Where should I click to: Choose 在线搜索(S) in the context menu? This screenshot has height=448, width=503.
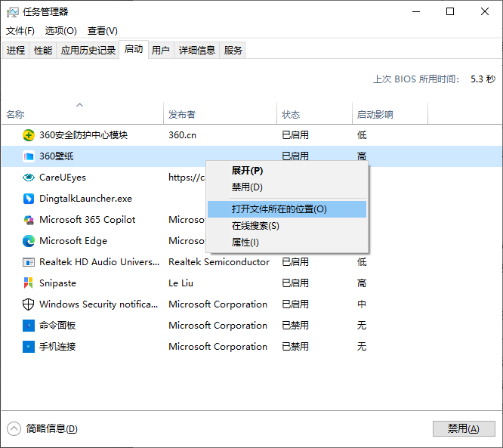click(x=287, y=226)
